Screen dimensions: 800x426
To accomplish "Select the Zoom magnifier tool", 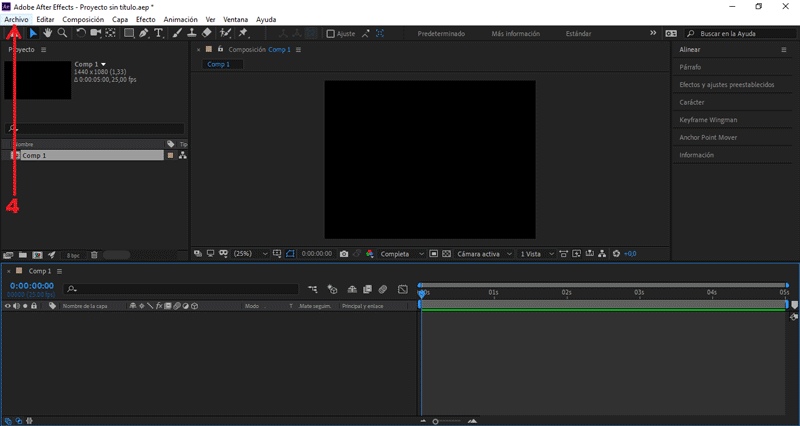I will tap(62, 33).
